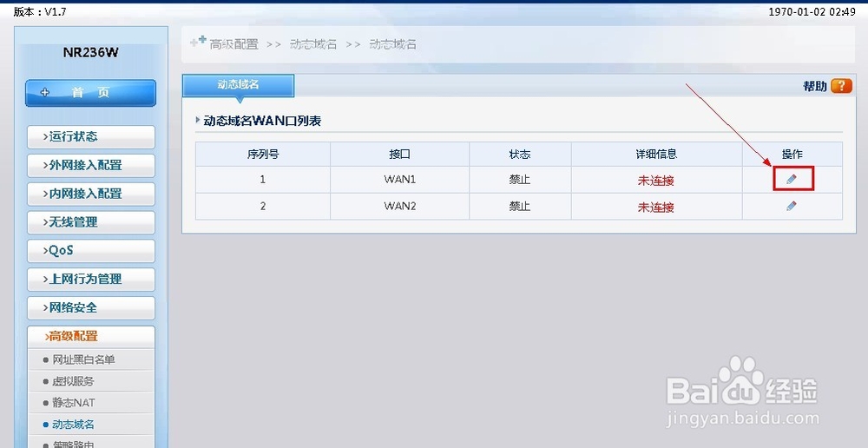Open help via orange question mark icon
Viewport: 868px width, 448px height.
841,86
